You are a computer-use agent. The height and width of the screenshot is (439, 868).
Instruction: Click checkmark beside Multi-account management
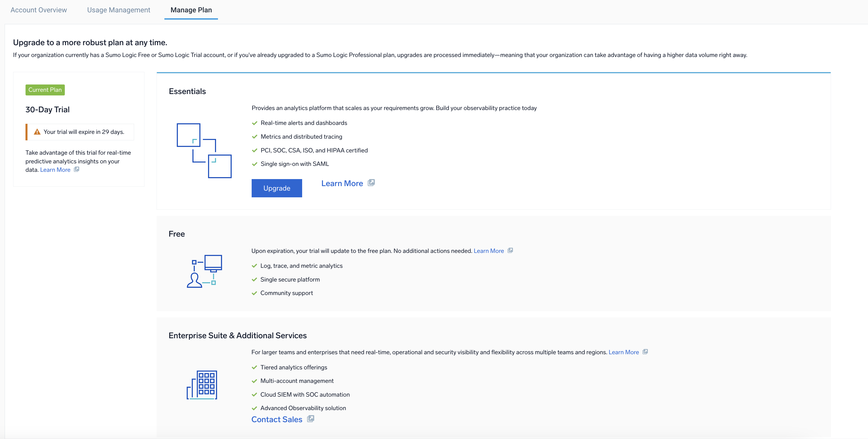click(254, 381)
